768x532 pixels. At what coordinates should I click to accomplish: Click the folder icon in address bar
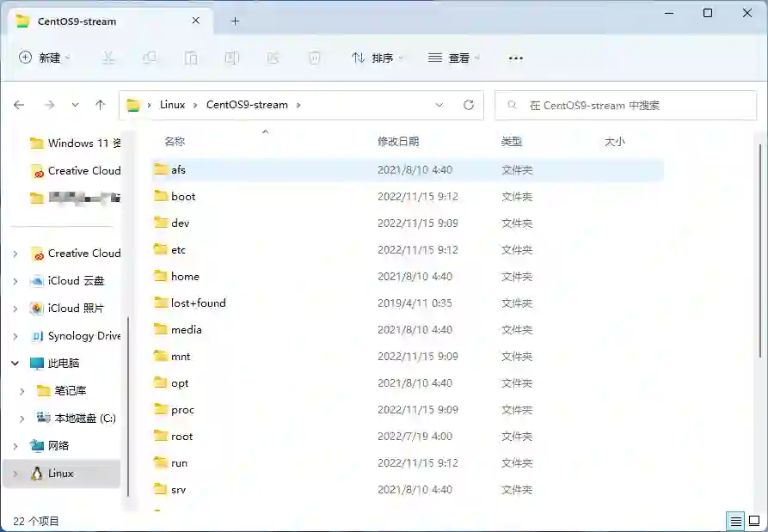[x=133, y=105]
